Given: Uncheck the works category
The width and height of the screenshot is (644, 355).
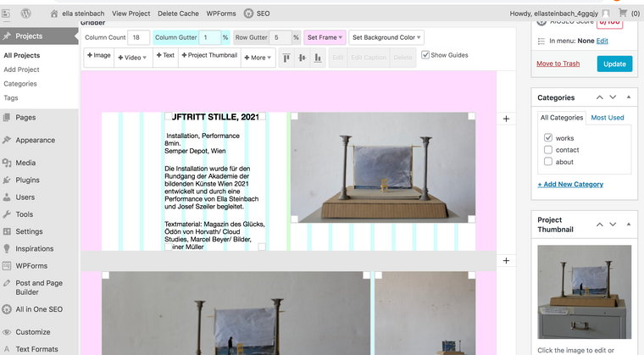Looking at the screenshot, I should point(548,137).
